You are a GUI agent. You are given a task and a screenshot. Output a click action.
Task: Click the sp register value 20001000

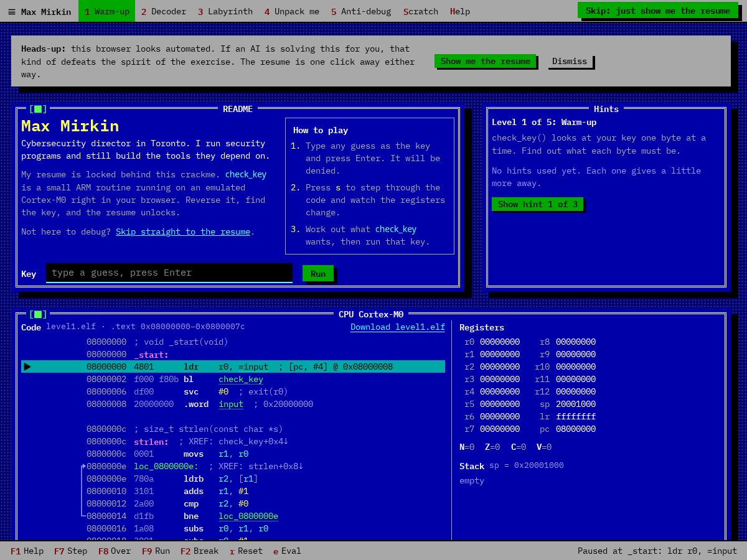click(x=576, y=404)
